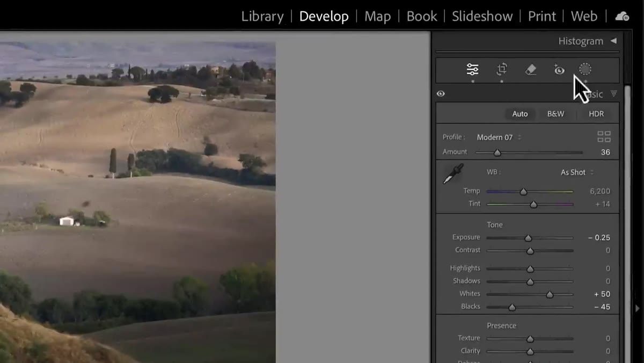Click the Tint value + 14
The height and width of the screenshot is (363, 644).
tap(602, 204)
